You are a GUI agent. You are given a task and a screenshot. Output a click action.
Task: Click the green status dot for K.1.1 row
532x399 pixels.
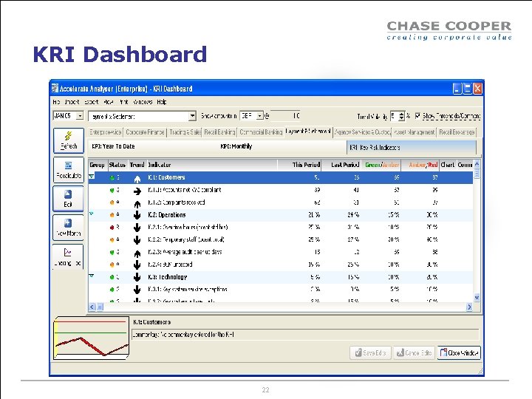112,191
